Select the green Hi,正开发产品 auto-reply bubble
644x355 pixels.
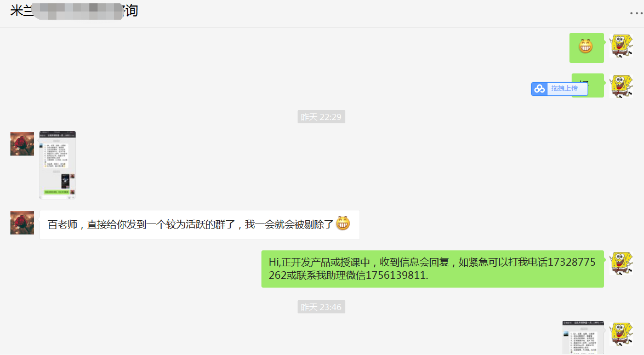tap(432, 269)
